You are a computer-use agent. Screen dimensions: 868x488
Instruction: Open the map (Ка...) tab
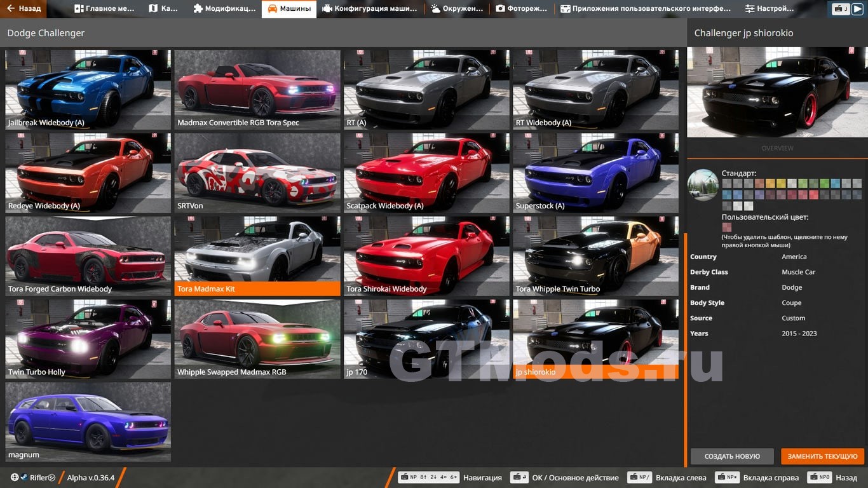pos(163,9)
